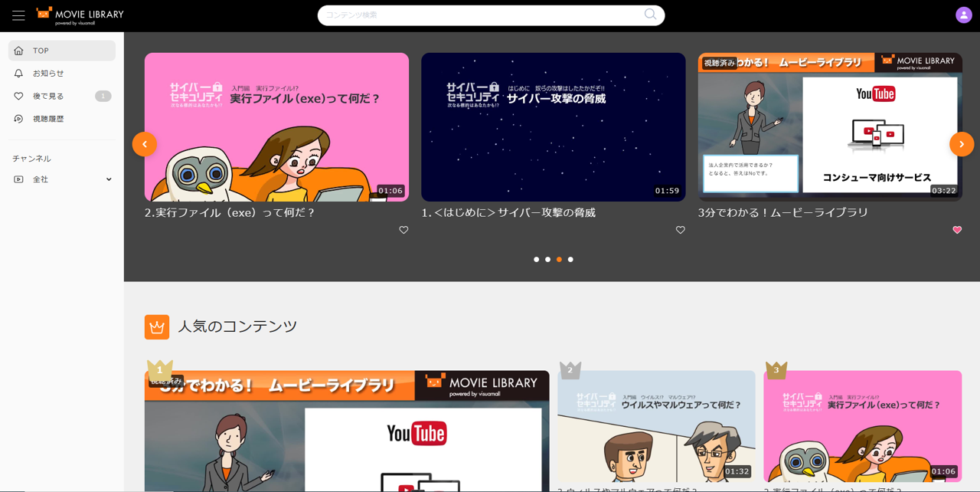
Task: Toggle watch-later heart for 2.実行ファイル video
Action: coord(403,230)
